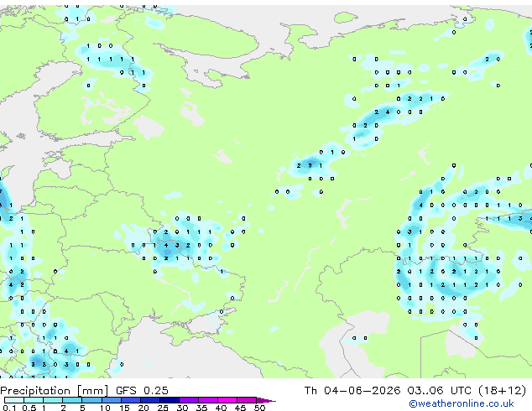The image size is (532, 411).
Task: Click the '0.5' legend scale label
Action: (29, 408)
